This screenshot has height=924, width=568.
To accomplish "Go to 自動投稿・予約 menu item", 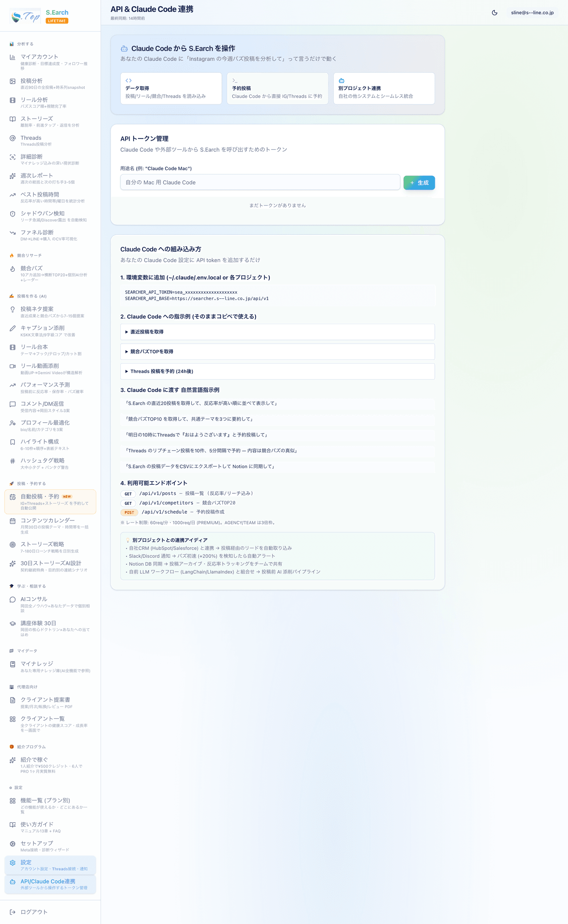I will [x=50, y=502].
